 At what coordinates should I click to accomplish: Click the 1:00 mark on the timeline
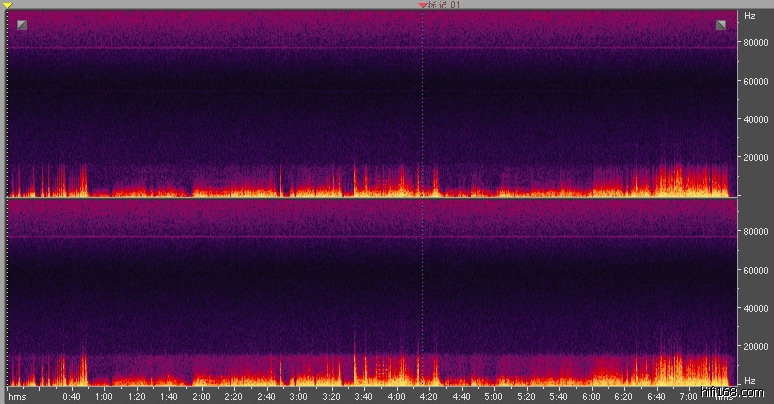coord(103,396)
